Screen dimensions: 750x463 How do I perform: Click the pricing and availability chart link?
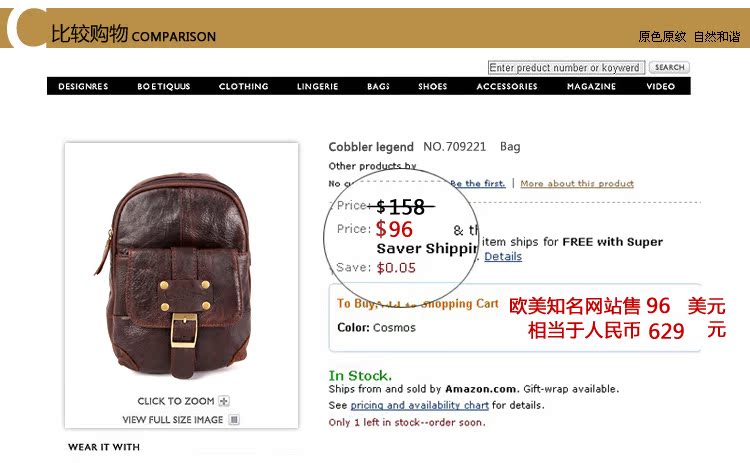pos(419,406)
